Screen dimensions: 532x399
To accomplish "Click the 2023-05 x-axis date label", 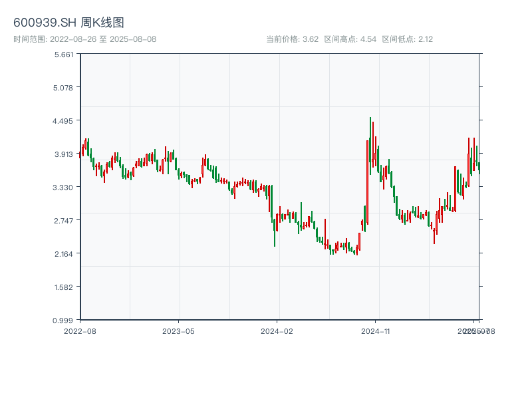I will (178, 331).
